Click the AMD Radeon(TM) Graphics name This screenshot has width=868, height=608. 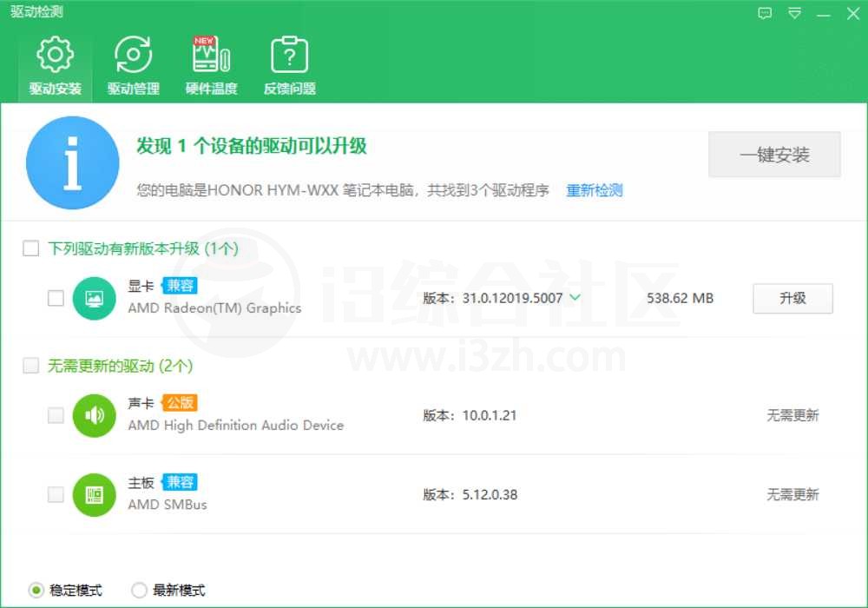pyautogui.click(x=214, y=308)
